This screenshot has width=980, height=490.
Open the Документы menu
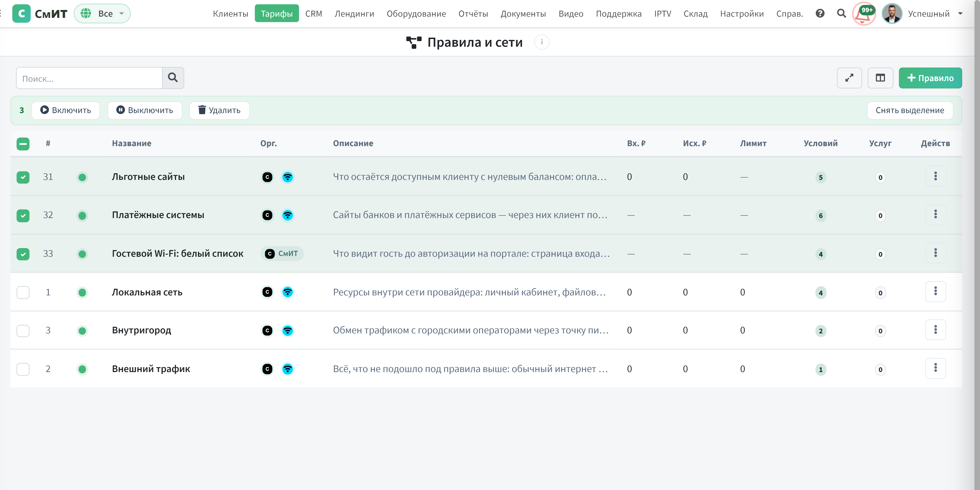pos(523,14)
